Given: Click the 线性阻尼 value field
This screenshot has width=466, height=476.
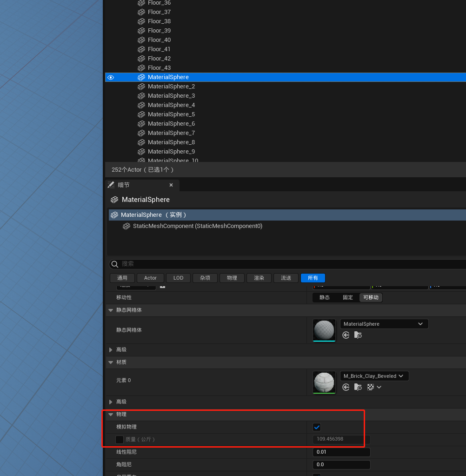Looking at the screenshot, I should 341,452.
